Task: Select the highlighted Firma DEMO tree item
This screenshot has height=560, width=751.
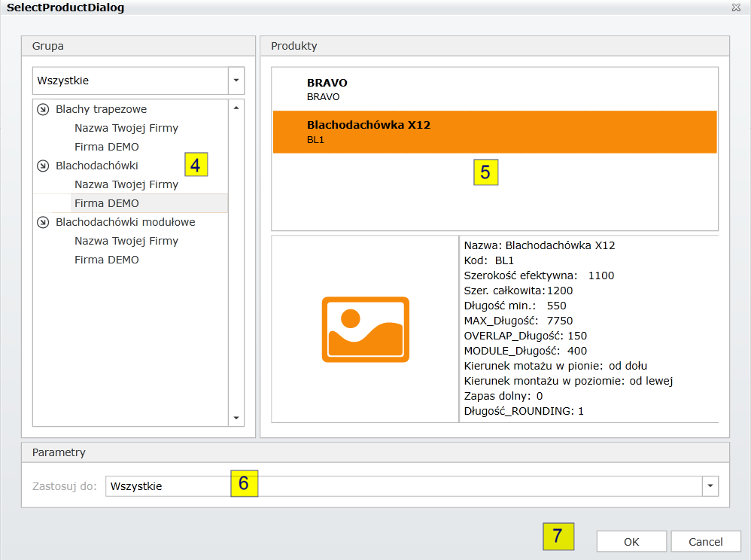Action: tap(107, 203)
